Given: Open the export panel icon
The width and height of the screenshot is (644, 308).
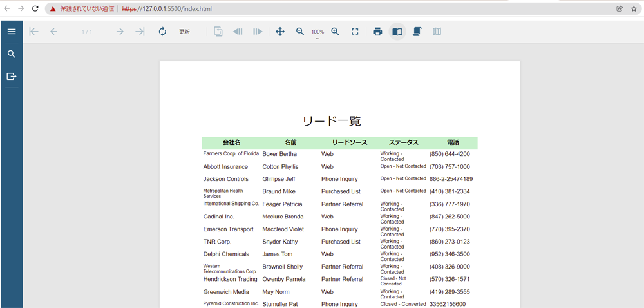Looking at the screenshot, I should point(12,76).
